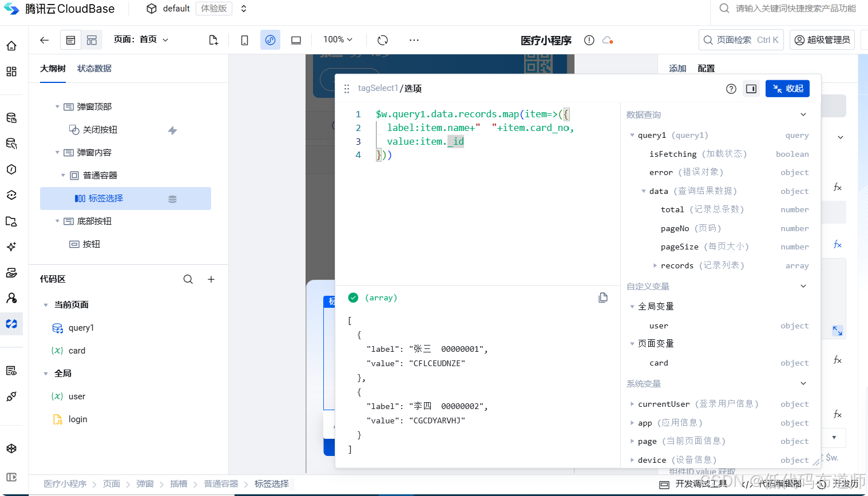Open 开发调试工具 at the bottom bar
Image resolution: width=868 pixels, height=496 pixels.
click(x=694, y=484)
